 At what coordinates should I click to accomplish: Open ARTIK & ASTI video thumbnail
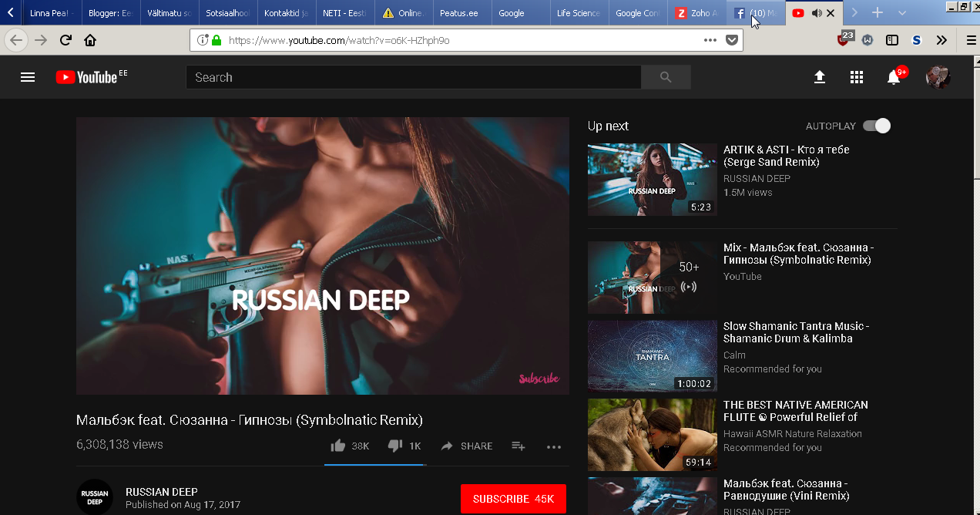tap(653, 180)
